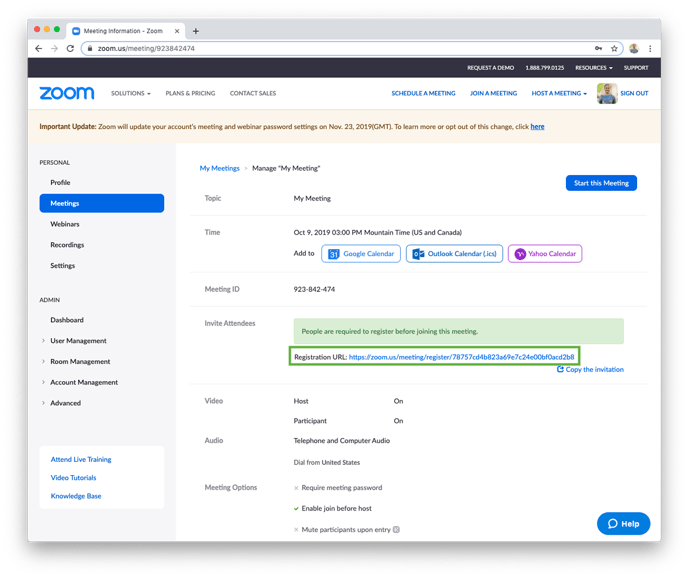
Task: Click the browser address bar URL
Action: point(300,48)
